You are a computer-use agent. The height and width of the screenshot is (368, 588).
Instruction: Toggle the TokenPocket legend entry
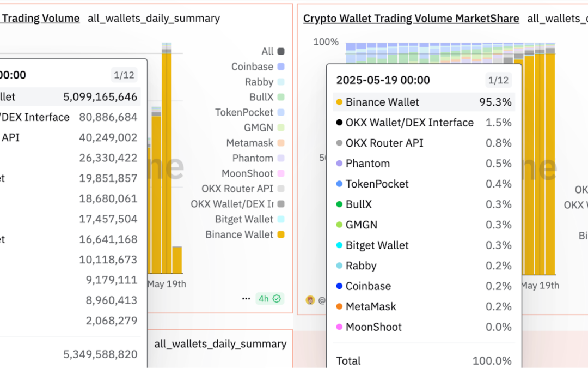point(250,112)
